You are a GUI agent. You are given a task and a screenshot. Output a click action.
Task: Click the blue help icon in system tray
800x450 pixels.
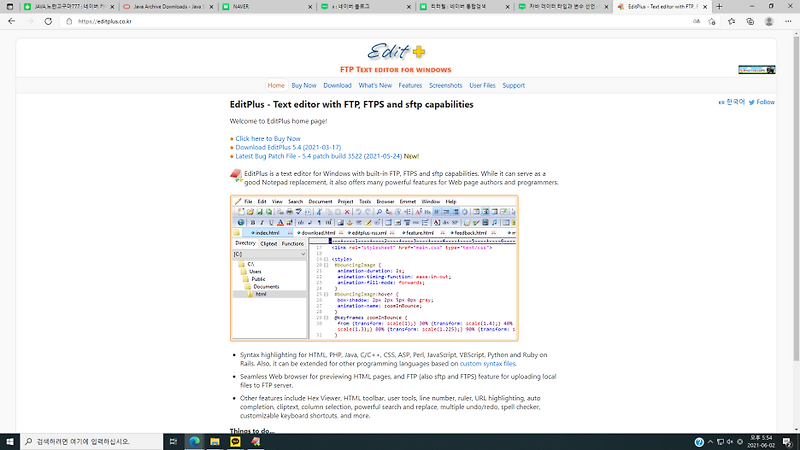699,442
